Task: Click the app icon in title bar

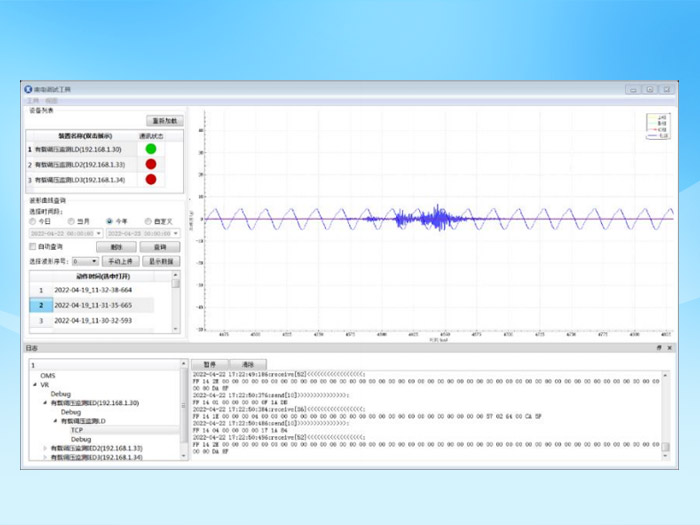Action: 28,89
